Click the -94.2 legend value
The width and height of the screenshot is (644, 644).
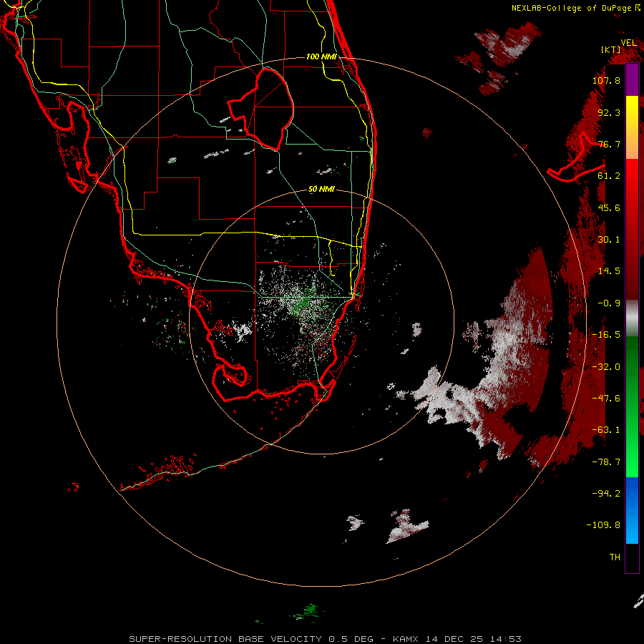click(606, 493)
